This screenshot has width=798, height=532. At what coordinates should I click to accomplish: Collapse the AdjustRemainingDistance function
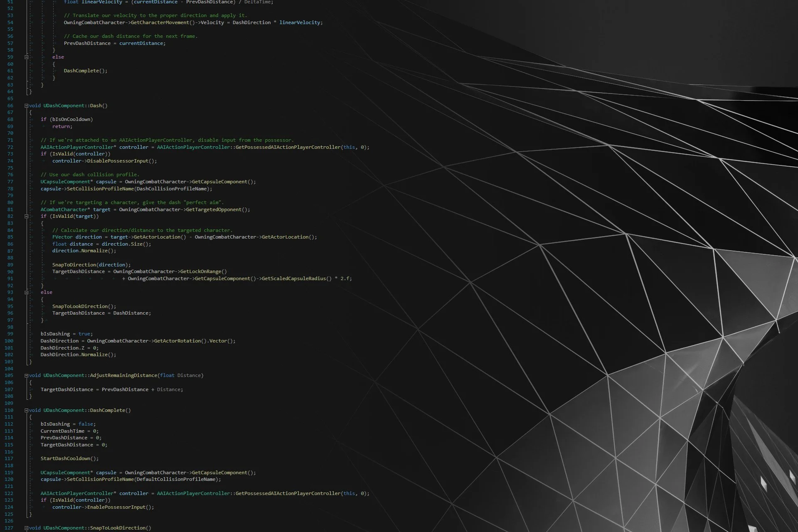tap(26, 375)
